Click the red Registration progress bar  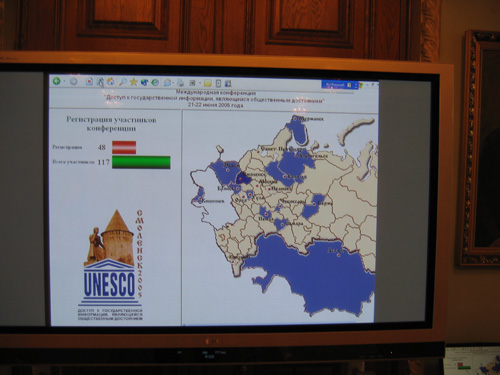pos(124,147)
